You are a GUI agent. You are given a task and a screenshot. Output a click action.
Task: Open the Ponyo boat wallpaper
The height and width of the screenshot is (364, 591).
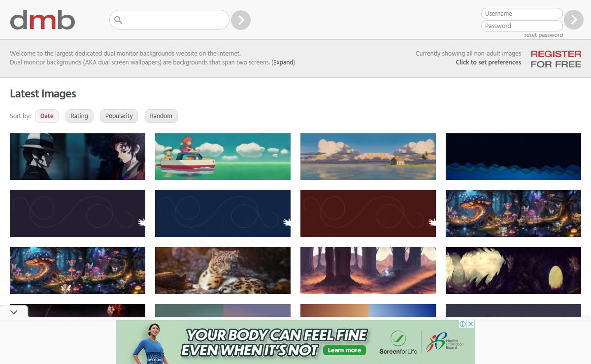pos(223,156)
